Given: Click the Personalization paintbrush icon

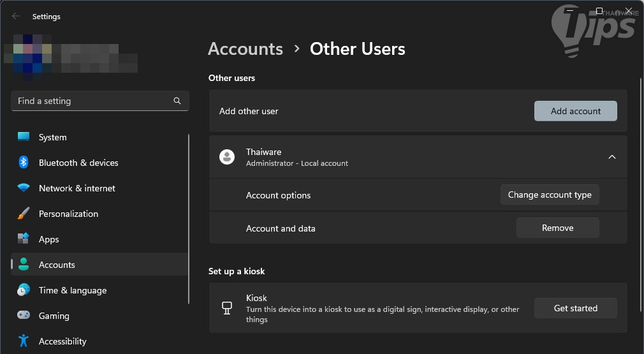Looking at the screenshot, I should coord(24,214).
